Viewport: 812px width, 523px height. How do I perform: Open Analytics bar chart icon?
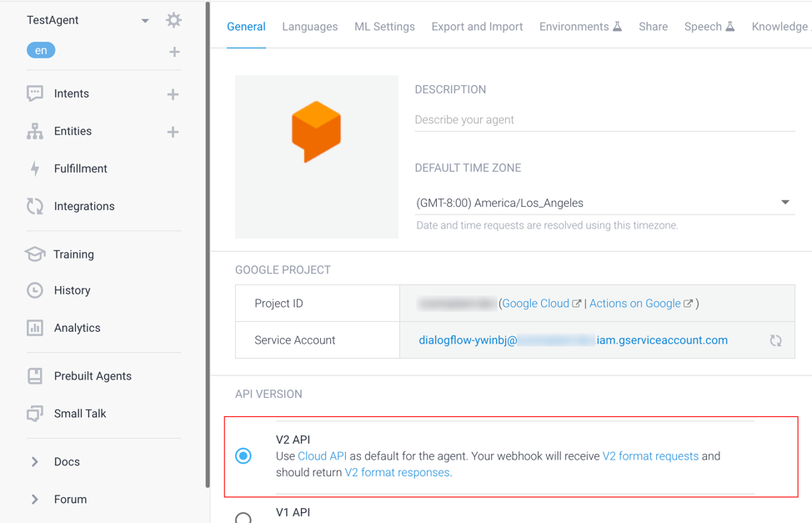click(x=35, y=328)
